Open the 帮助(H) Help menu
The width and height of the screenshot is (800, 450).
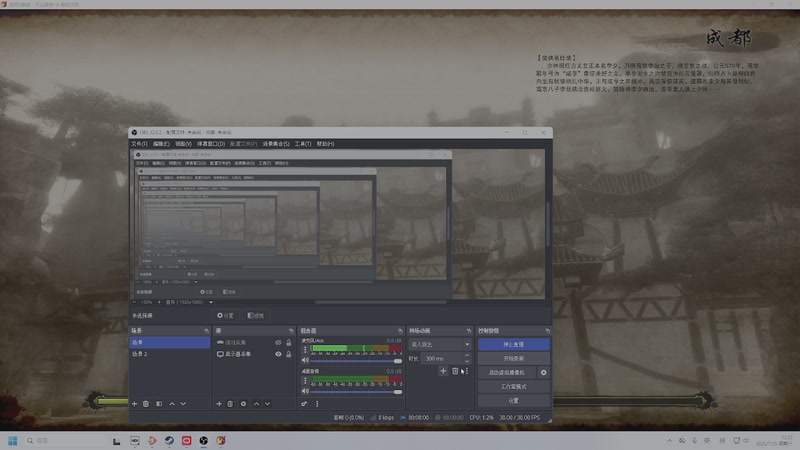325,144
